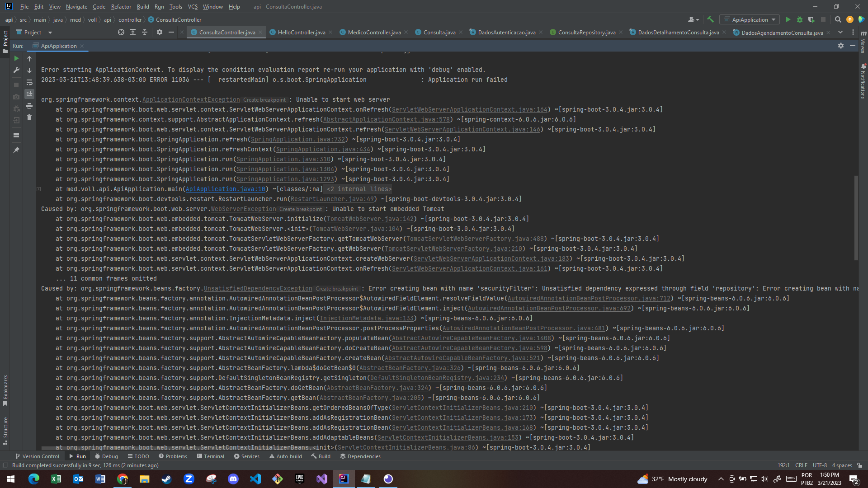
Task: Expand the 2 internal lines fold
Action: point(359,189)
